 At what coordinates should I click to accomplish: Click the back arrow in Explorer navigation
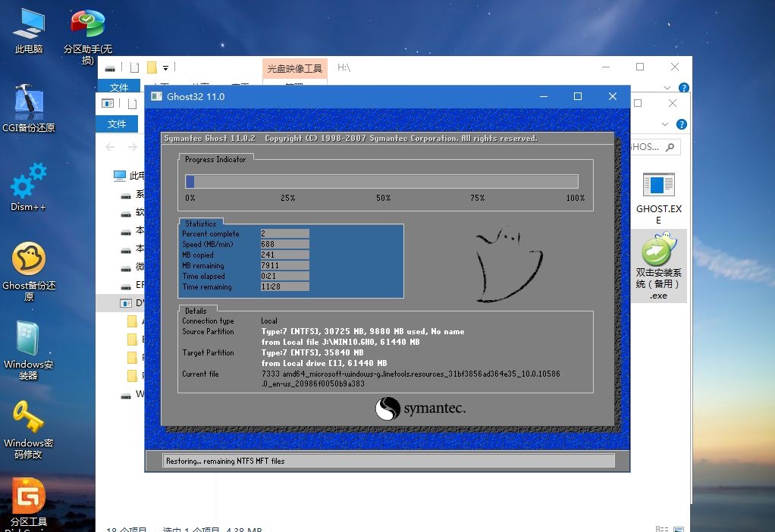click(x=110, y=147)
